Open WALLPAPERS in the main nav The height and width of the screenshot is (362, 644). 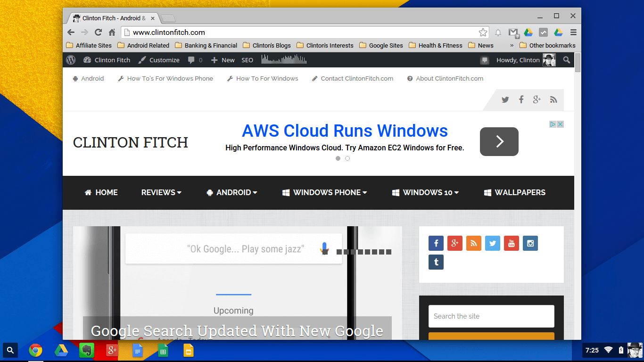click(515, 192)
